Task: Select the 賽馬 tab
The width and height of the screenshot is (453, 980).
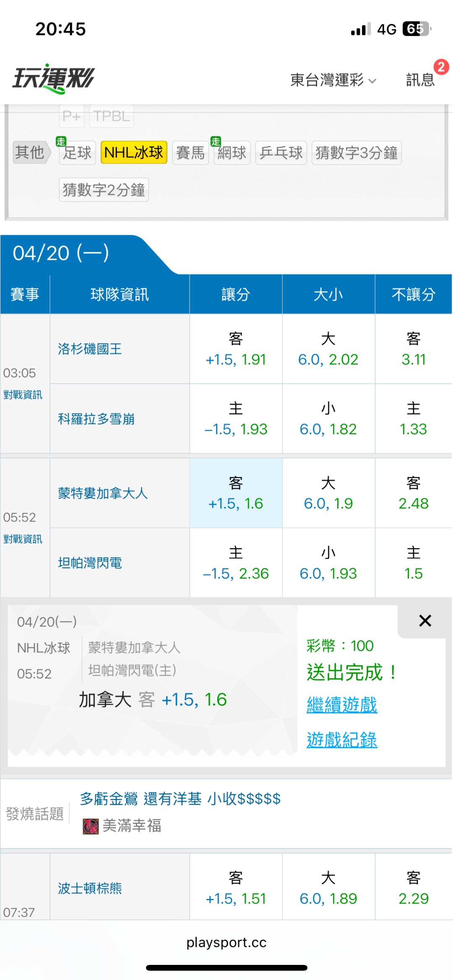Action: 190,153
